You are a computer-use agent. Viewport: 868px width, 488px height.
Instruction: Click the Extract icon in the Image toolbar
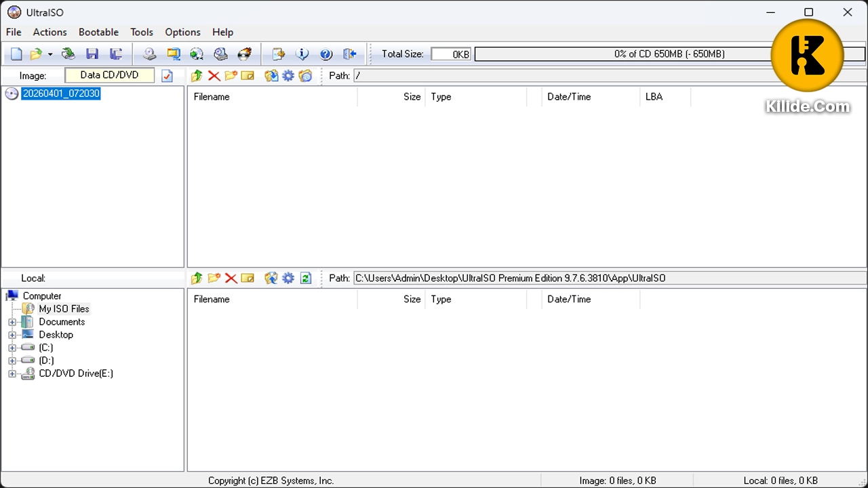click(271, 76)
